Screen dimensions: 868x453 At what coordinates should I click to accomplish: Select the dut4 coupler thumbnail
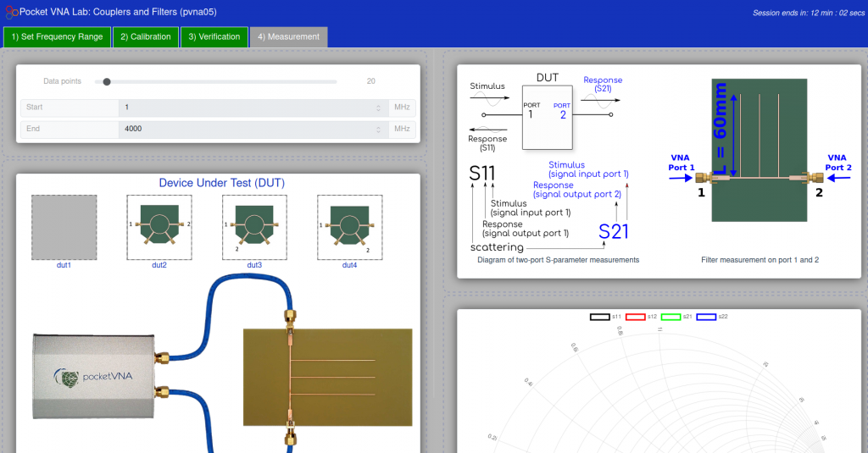coord(350,227)
